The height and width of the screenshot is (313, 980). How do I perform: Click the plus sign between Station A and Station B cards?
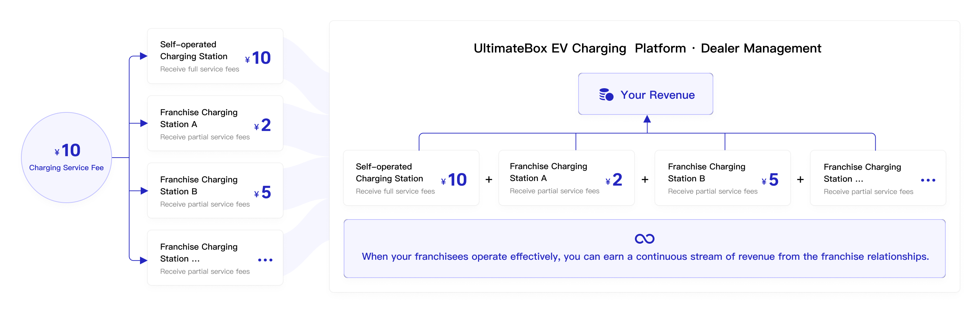(645, 179)
